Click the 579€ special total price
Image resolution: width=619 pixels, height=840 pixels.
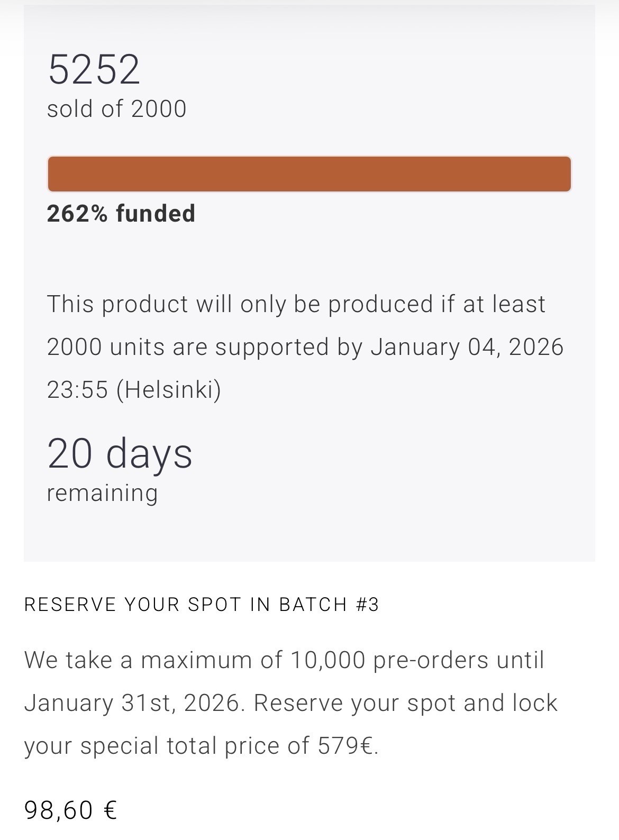pos(347,746)
